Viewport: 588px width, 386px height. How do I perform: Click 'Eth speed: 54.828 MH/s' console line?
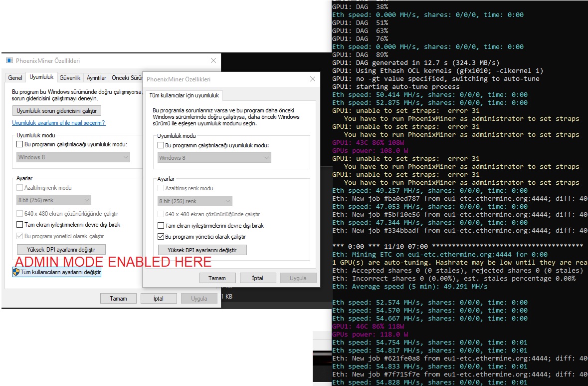click(430, 382)
